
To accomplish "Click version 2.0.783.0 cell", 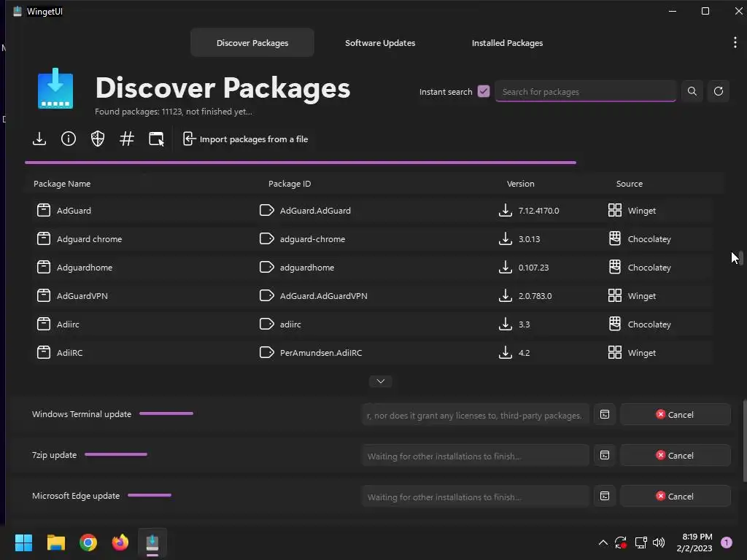I will 535,296.
